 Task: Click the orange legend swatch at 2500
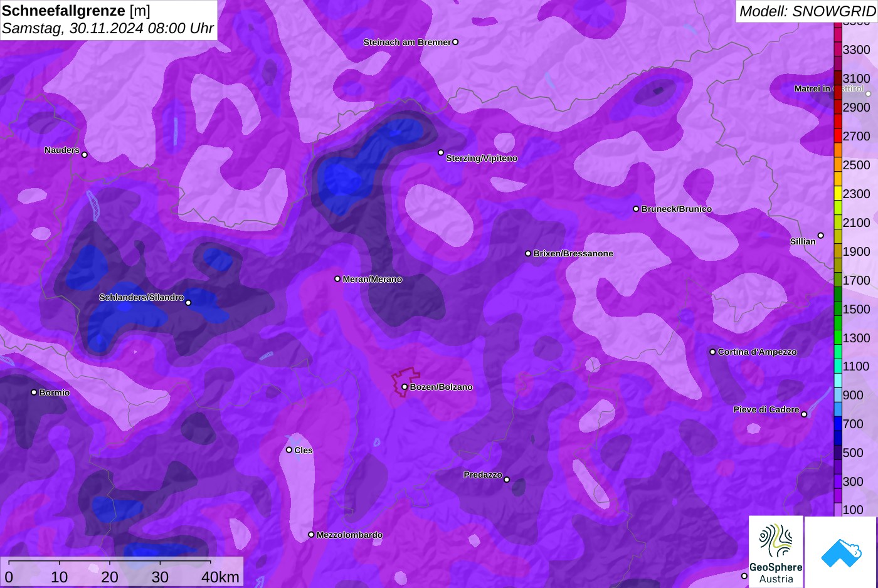coord(838,164)
